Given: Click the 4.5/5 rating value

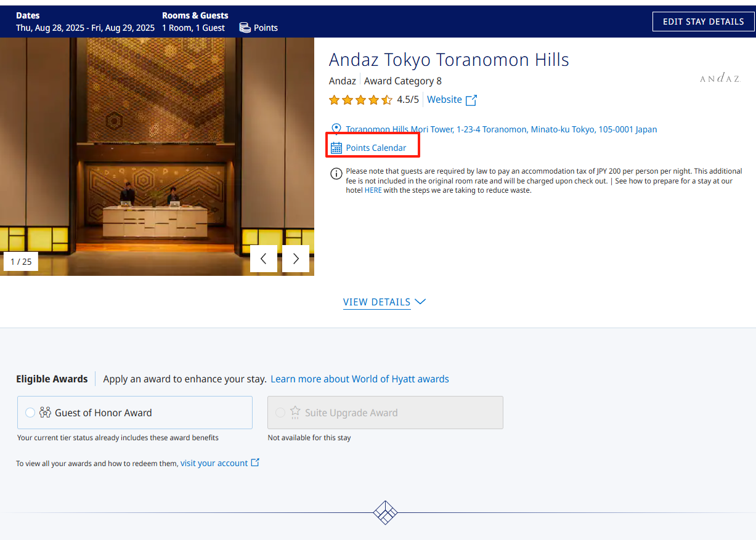Looking at the screenshot, I should click(408, 100).
